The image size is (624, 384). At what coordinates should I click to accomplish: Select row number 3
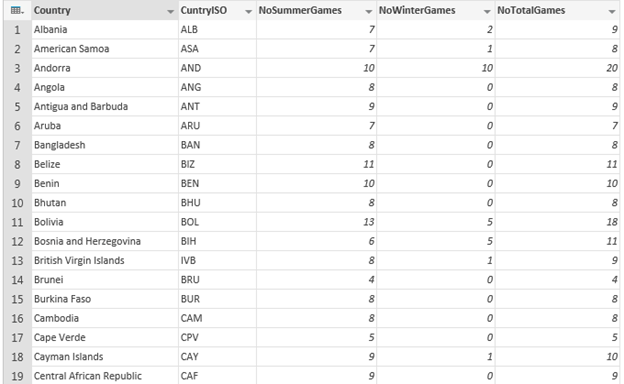pos(17,68)
